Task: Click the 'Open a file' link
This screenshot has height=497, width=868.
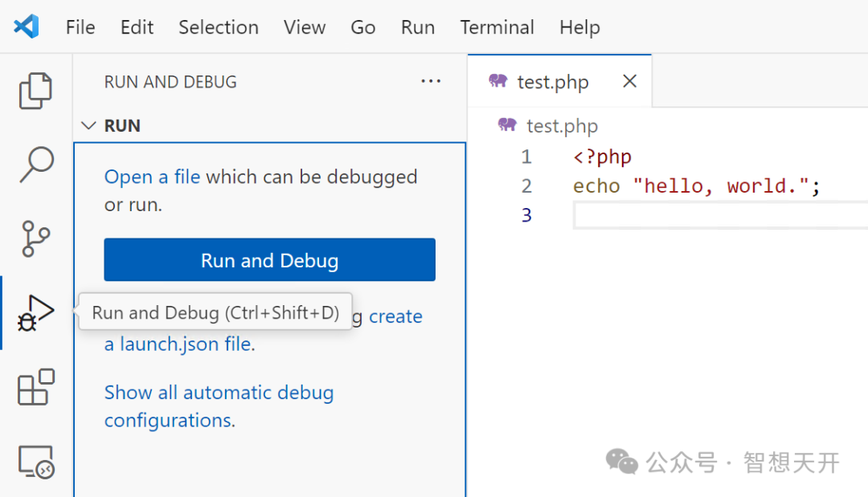Action: pyautogui.click(x=152, y=177)
